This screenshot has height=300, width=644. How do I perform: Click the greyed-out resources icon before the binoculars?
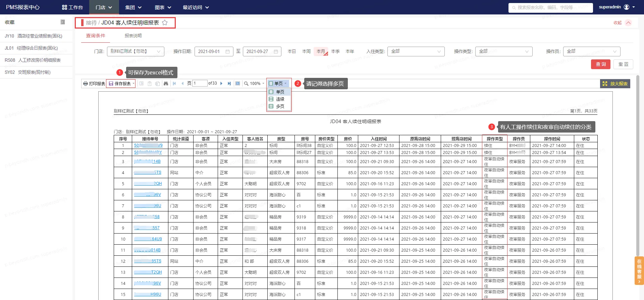coord(157,84)
